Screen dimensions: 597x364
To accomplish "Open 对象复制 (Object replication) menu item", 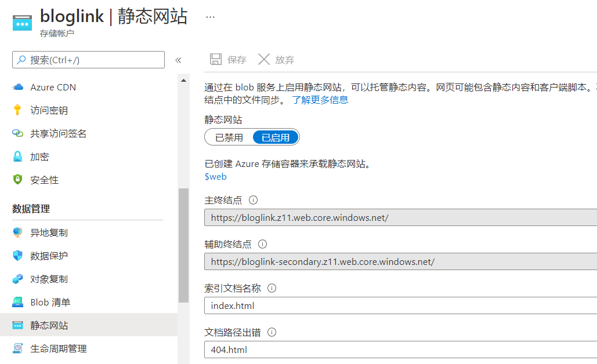I will tap(89, 279).
